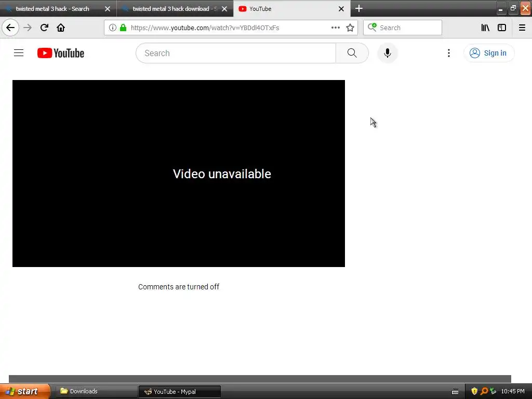The width and height of the screenshot is (532, 399).
Task: Open YouTube settings three-dot menu
Action: click(448, 53)
